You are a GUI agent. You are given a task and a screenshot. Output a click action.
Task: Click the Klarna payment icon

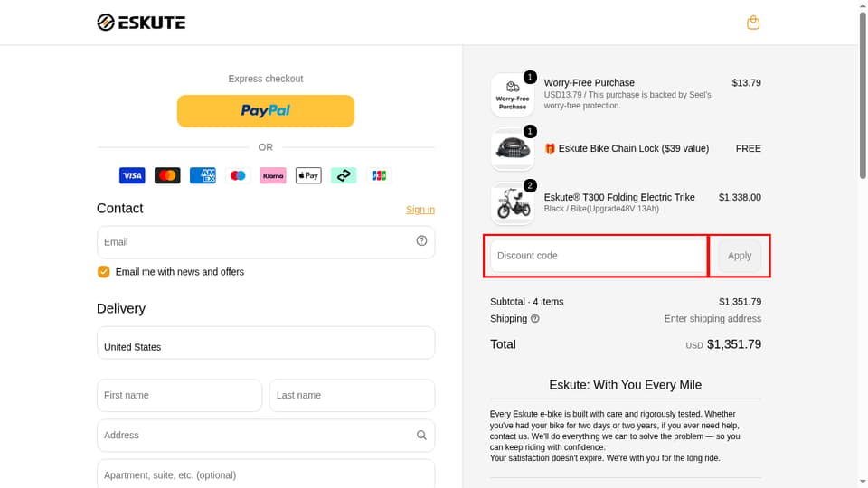tap(273, 176)
